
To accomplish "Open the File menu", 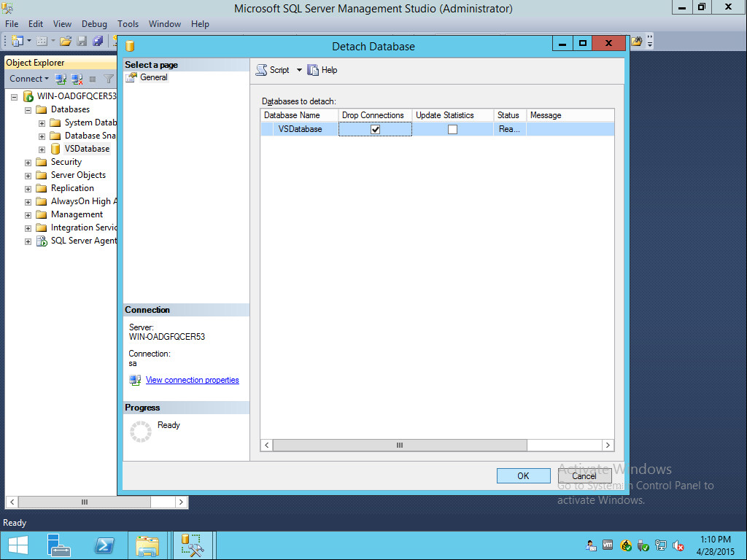I will click(12, 24).
